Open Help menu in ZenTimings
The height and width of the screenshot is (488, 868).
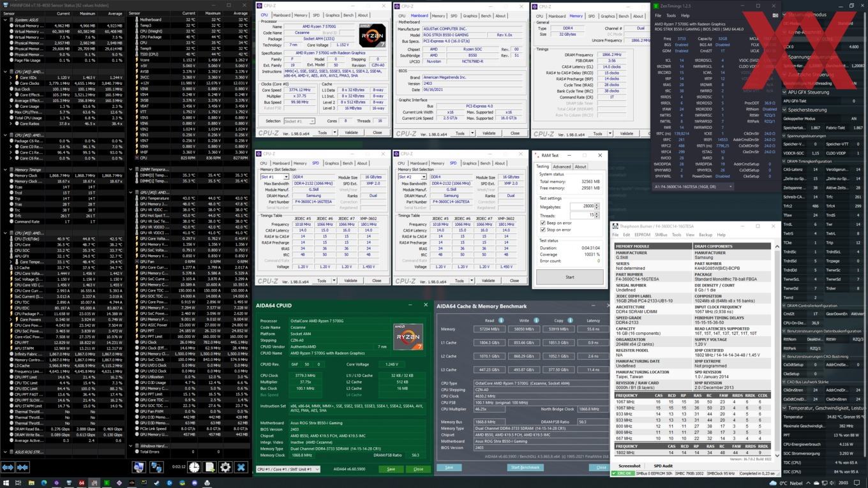(685, 15)
